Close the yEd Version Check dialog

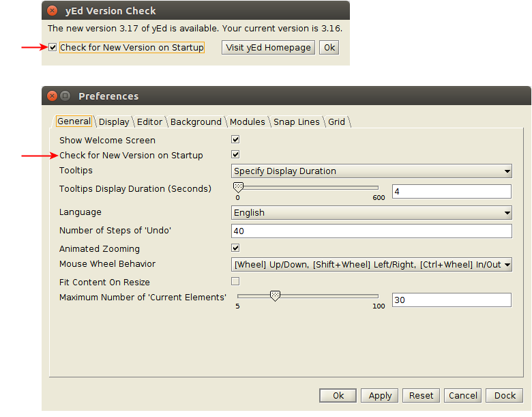point(52,11)
